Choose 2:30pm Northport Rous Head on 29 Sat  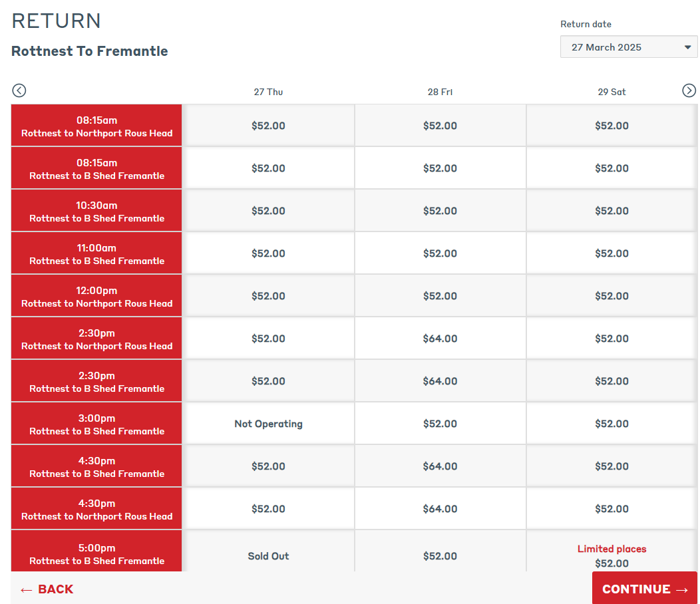click(x=612, y=339)
